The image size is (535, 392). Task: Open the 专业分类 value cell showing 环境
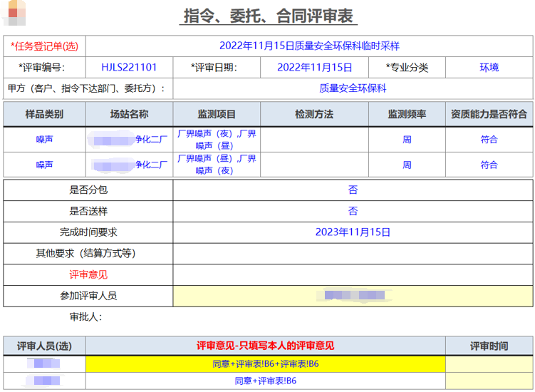489,68
